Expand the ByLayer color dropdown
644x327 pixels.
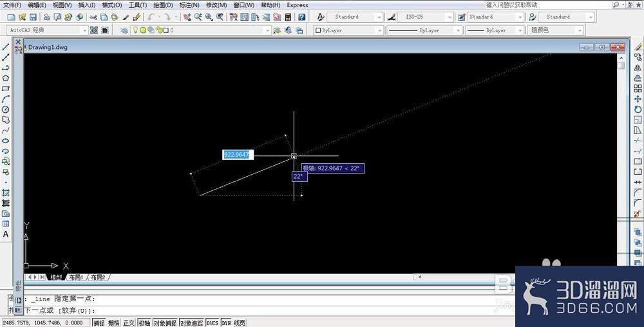[x=348, y=30]
